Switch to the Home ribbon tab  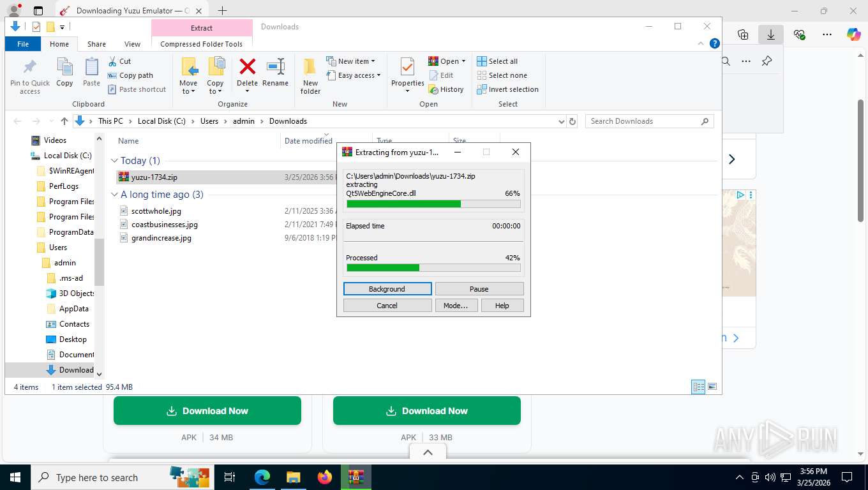pyautogui.click(x=59, y=44)
